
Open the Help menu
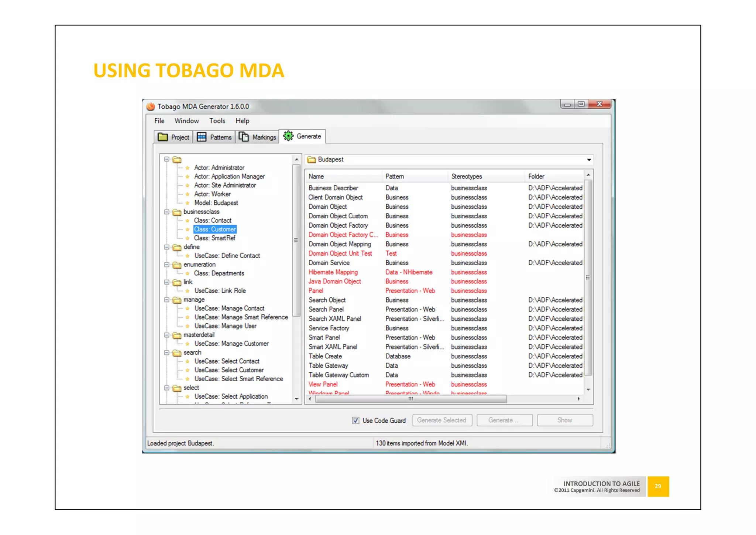coord(243,121)
